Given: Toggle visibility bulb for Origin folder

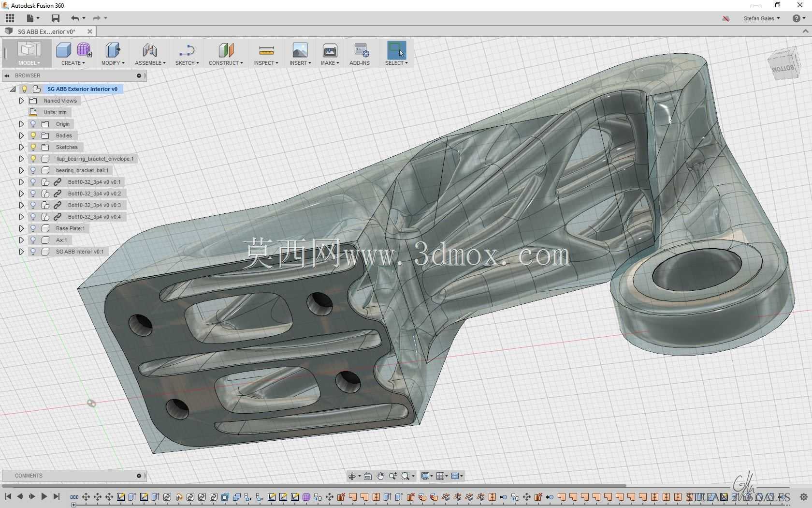Looking at the screenshot, I should [x=33, y=124].
